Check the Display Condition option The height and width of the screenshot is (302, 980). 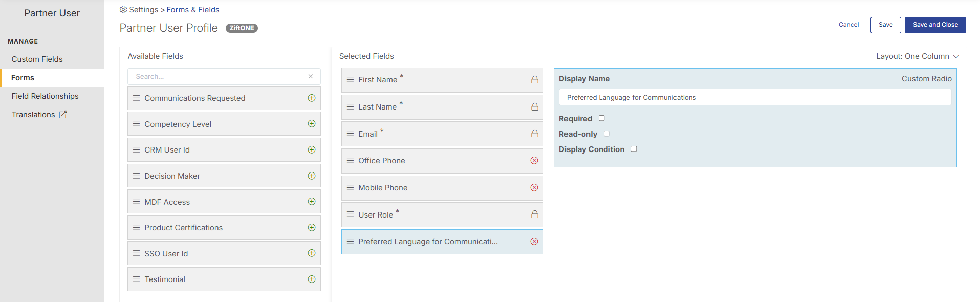click(634, 149)
